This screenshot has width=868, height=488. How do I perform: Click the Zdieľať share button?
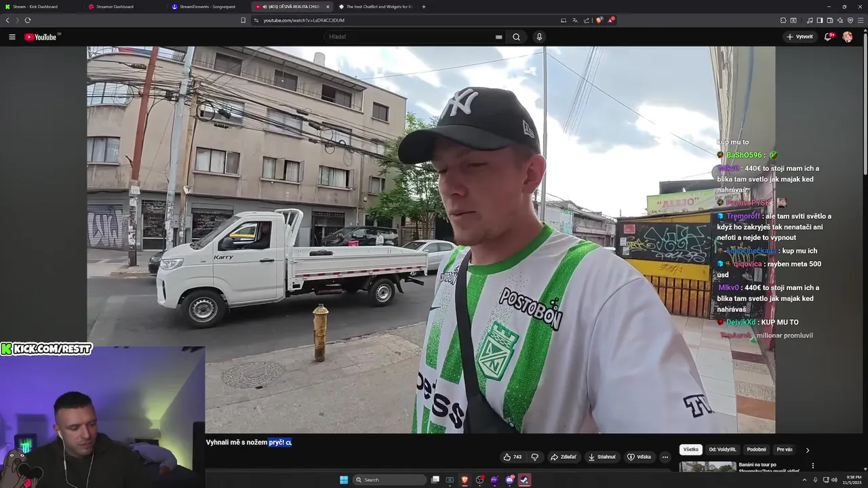coord(564,457)
